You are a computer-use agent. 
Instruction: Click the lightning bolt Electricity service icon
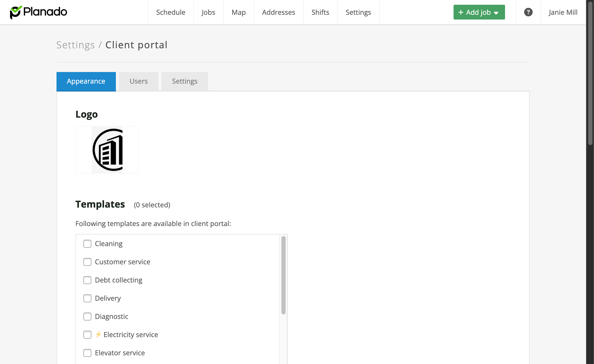[98, 334]
